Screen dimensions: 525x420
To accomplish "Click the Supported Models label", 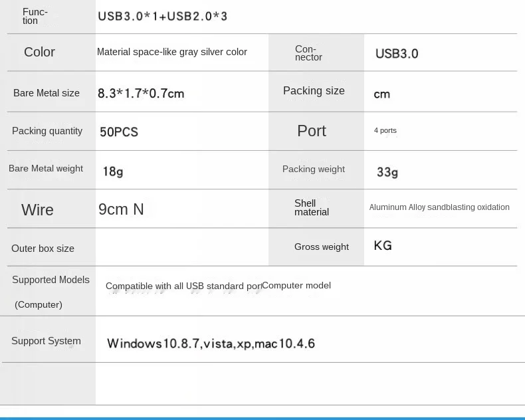I will 51,280.
